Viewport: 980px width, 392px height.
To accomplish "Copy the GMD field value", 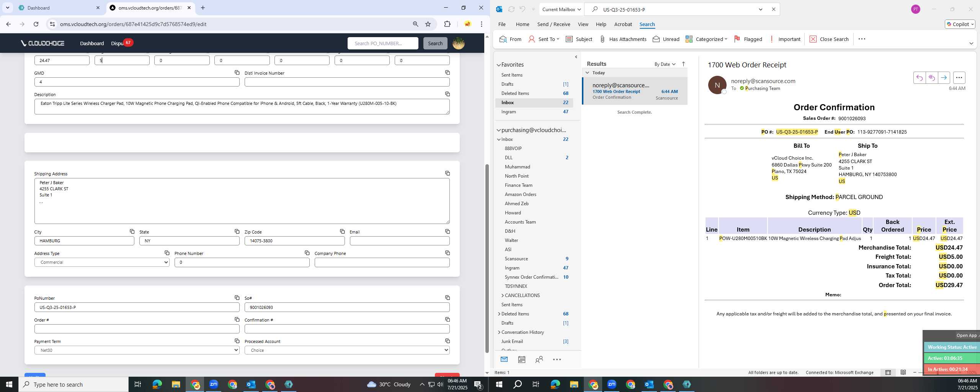I will (x=237, y=72).
